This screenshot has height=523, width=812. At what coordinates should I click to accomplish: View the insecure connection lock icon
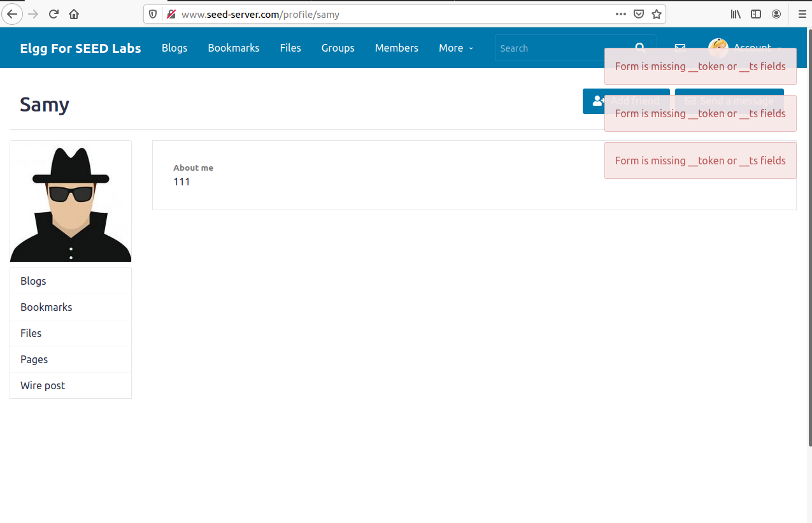pyautogui.click(x=171, y=14)
